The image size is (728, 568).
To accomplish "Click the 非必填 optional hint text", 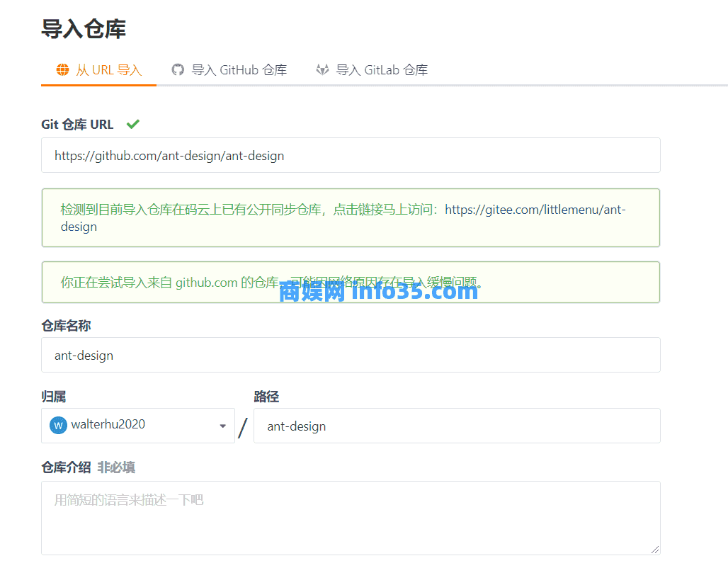I will (x=116, y=467).
